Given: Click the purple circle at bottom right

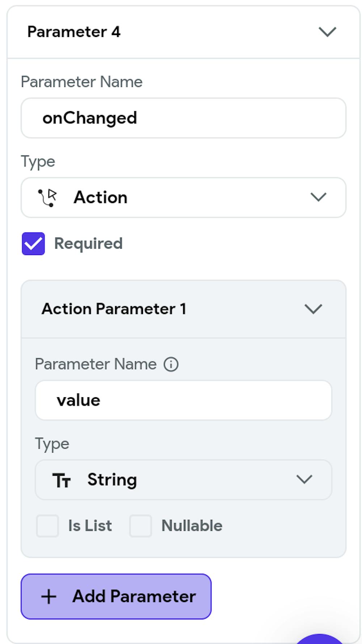Looking at the screenshot, I should click(x=319, y=640).
